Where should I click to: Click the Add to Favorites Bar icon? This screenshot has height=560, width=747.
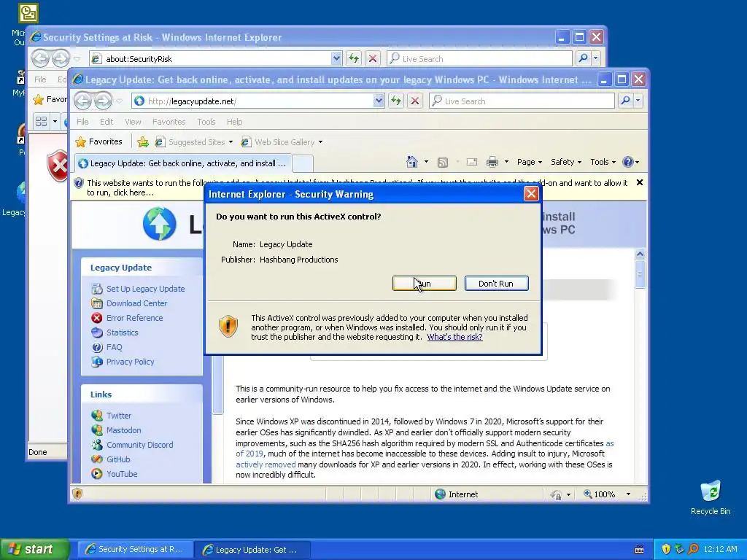point(143,142)
